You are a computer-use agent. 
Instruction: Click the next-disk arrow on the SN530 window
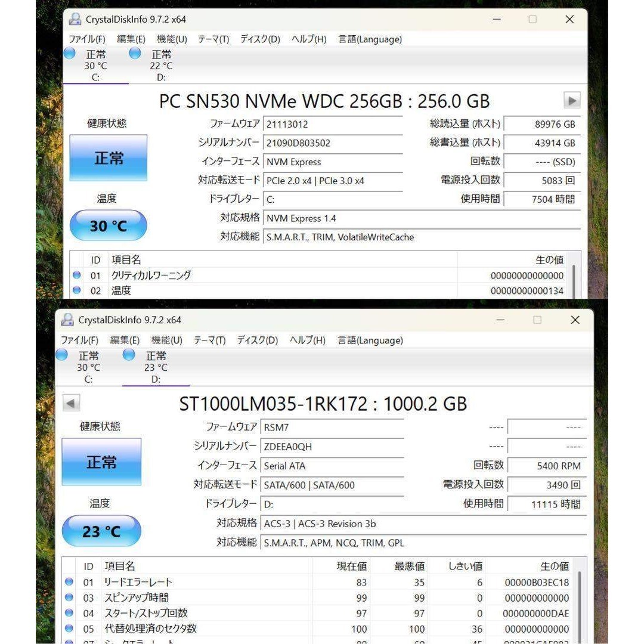coord(572,100)
